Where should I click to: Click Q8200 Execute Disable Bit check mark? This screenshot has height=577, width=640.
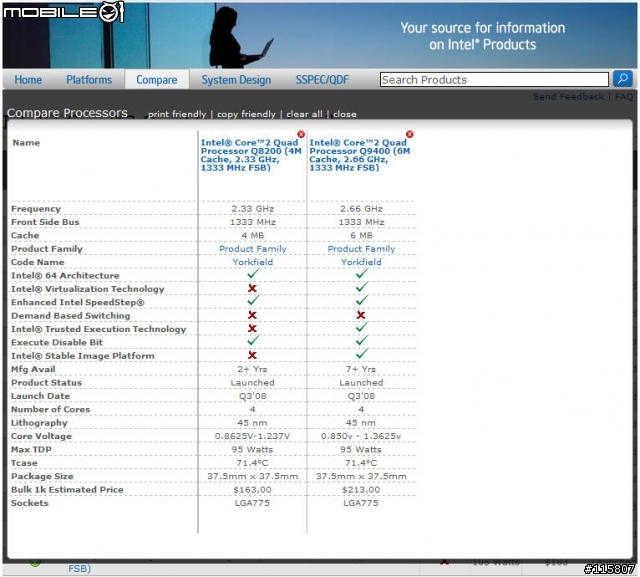click(x=253, y=341)
